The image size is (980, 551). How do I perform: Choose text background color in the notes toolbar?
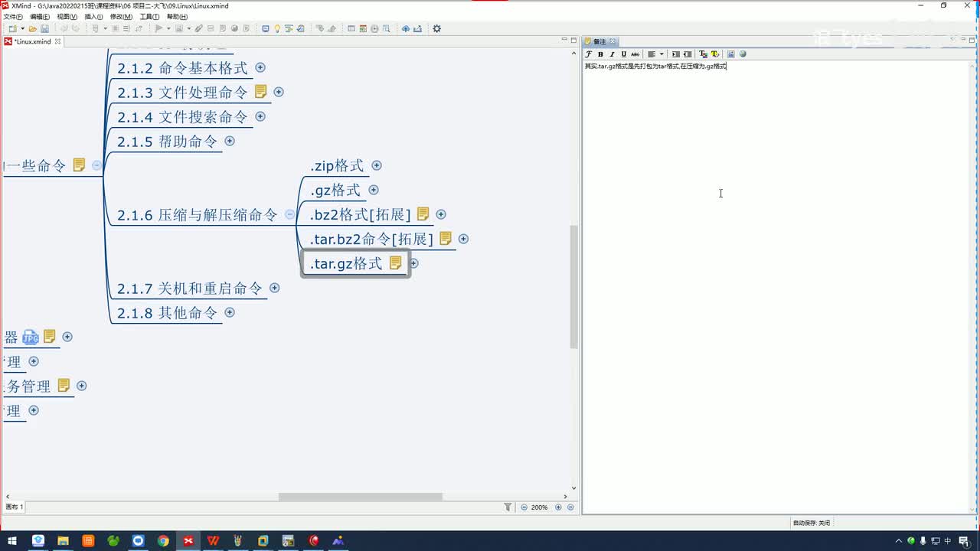pos(715,54)
